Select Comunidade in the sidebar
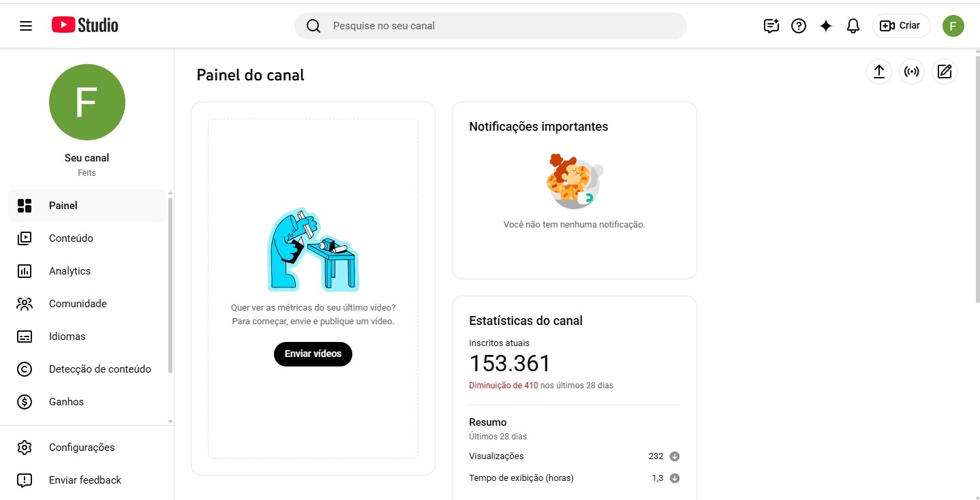 (78, 304)
